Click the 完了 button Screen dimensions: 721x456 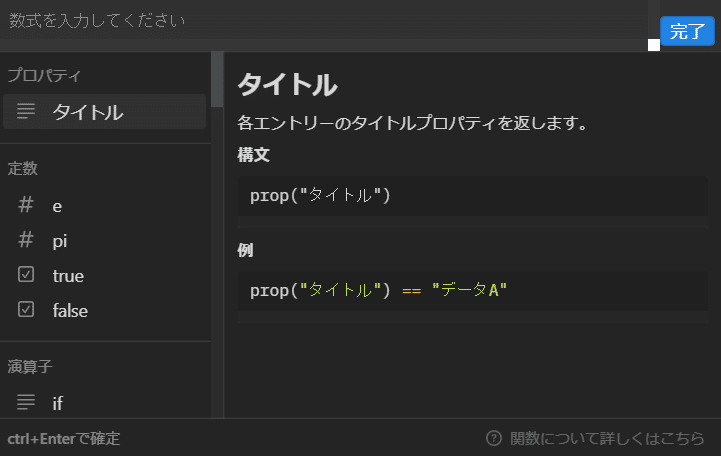687,31
